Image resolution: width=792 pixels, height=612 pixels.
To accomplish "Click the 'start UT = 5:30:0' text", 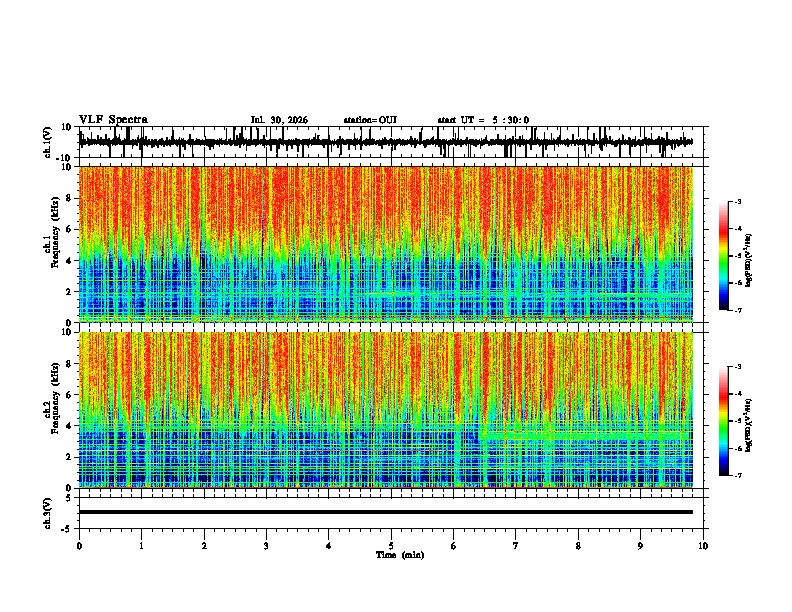I will (483, 120).
